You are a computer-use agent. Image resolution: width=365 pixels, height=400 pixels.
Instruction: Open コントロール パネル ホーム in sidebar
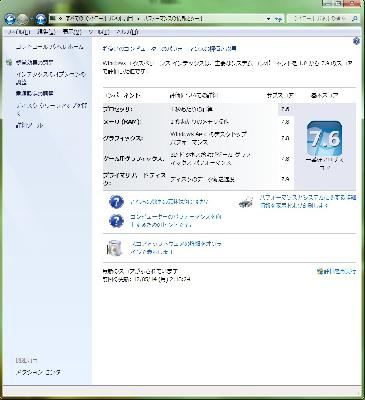pyautogui.click(x=49, y=47)
